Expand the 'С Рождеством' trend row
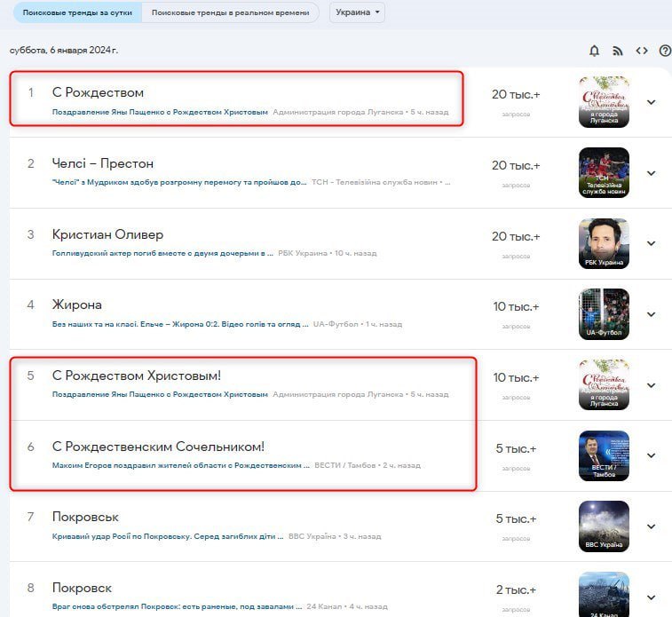 point(651,102)
